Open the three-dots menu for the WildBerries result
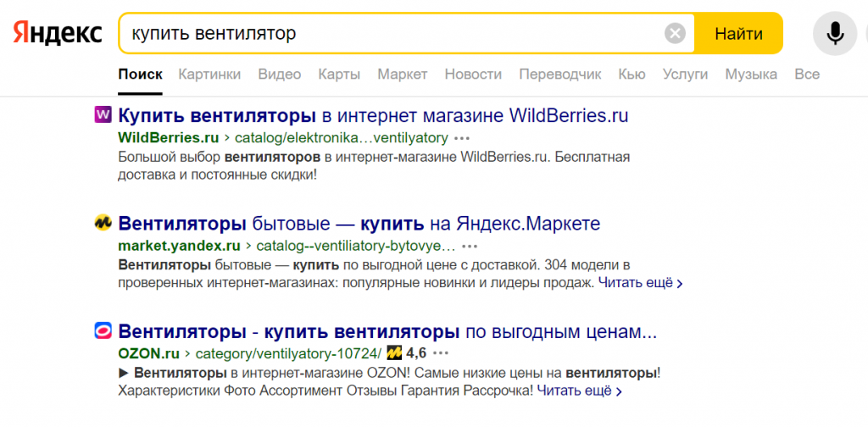868x427 pixels. pyautogui.click(x=462, y=137)
